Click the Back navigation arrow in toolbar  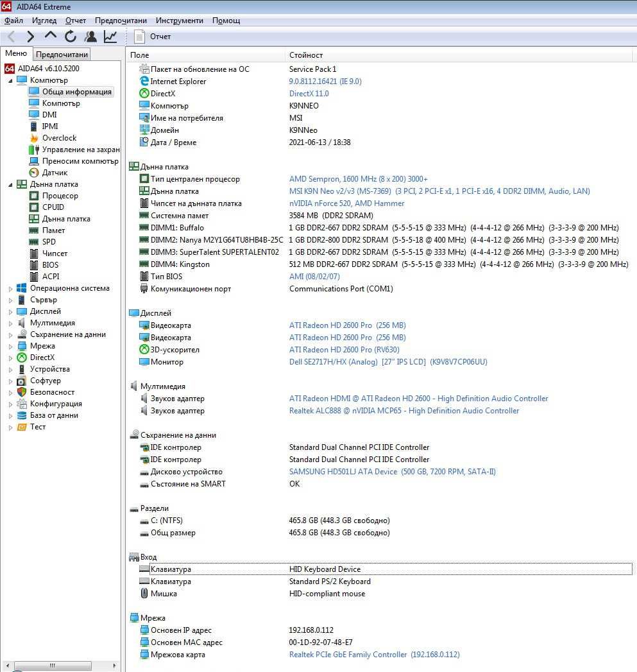(x=12, y=37)
